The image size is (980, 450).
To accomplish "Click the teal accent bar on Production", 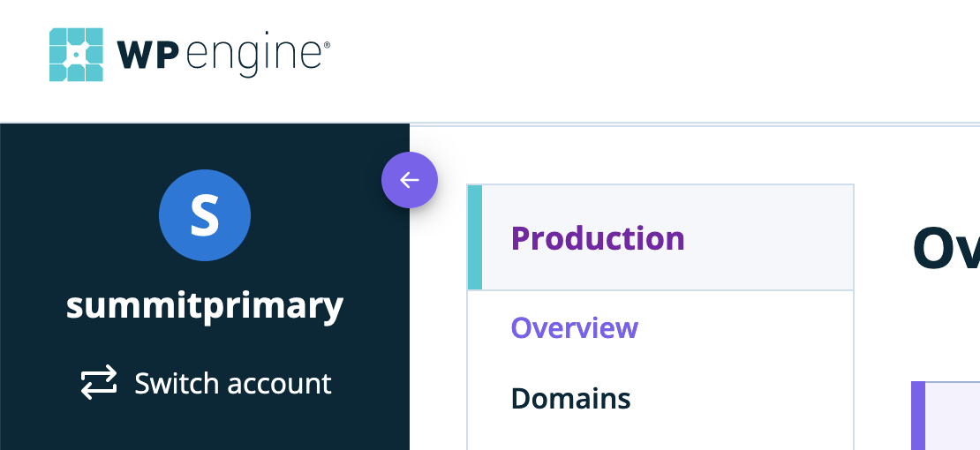I will click(x=474, y=237).
